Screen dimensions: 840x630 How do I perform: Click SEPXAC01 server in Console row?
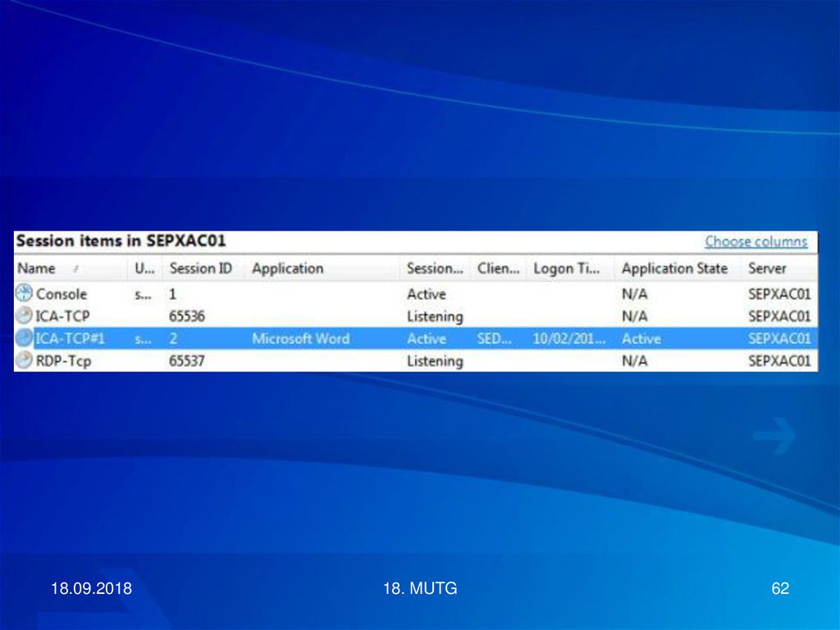(x=779, y=294)
